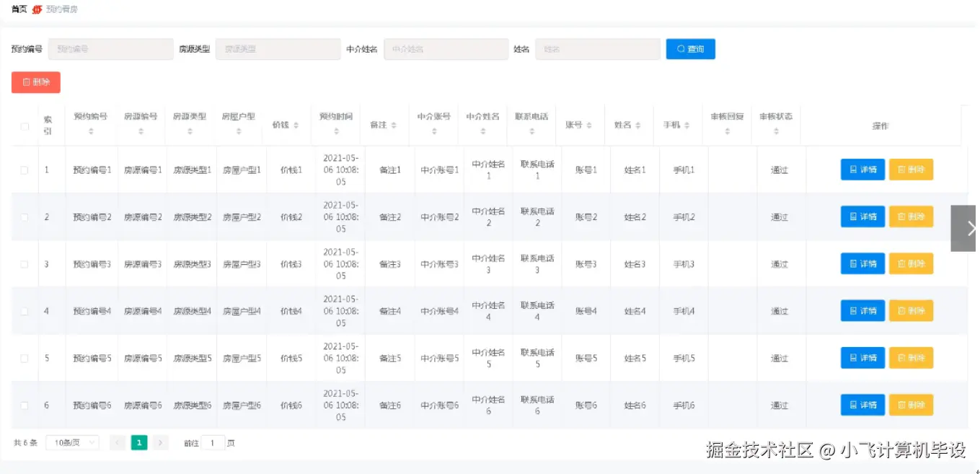Click cell 房源编号1
The image size is (980, 474).
click(143, 170)
